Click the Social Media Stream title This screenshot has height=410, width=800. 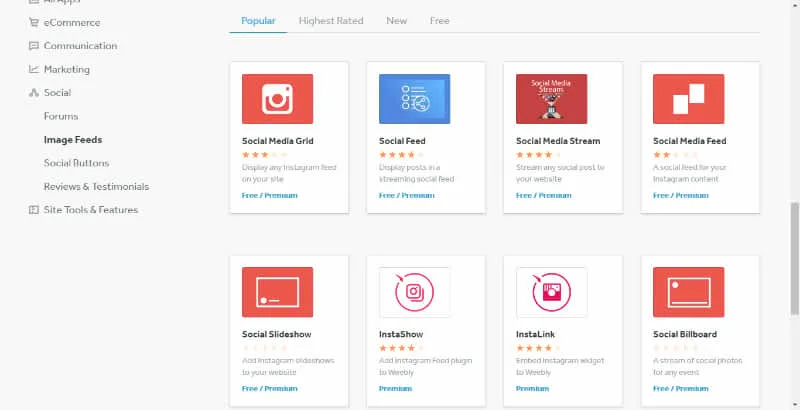click(x=558, y=141)
